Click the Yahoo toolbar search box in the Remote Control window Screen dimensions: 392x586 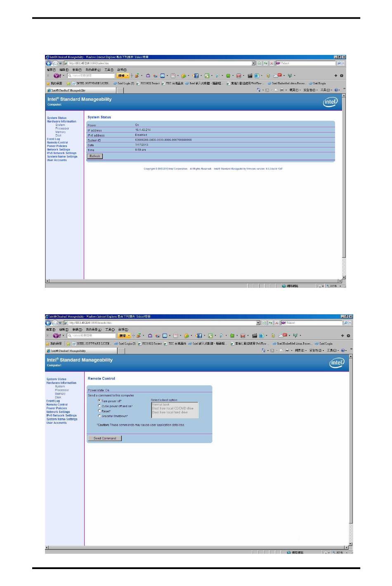[x=92, y=336]
